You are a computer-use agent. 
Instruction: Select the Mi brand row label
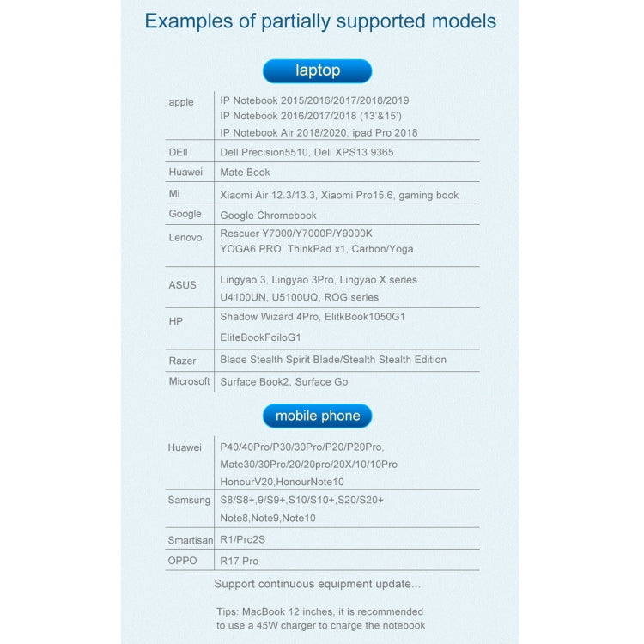pos(174,193)
